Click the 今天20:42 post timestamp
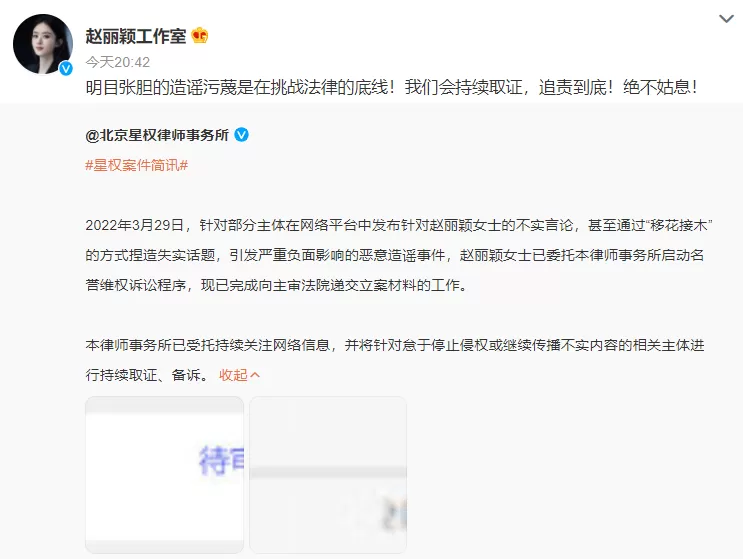Image resolution: width=743 pixels, height=559 pixels. click(x=118, y=62)
